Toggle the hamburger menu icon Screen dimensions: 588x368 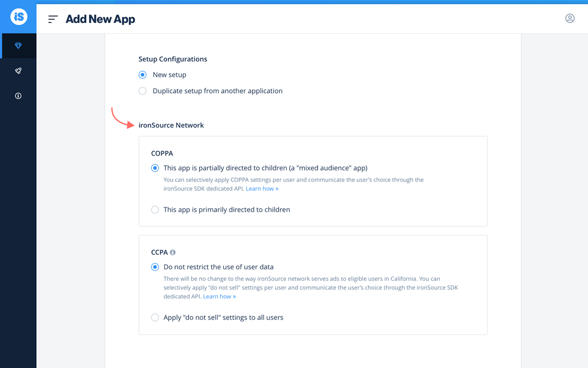pos(53,19)
